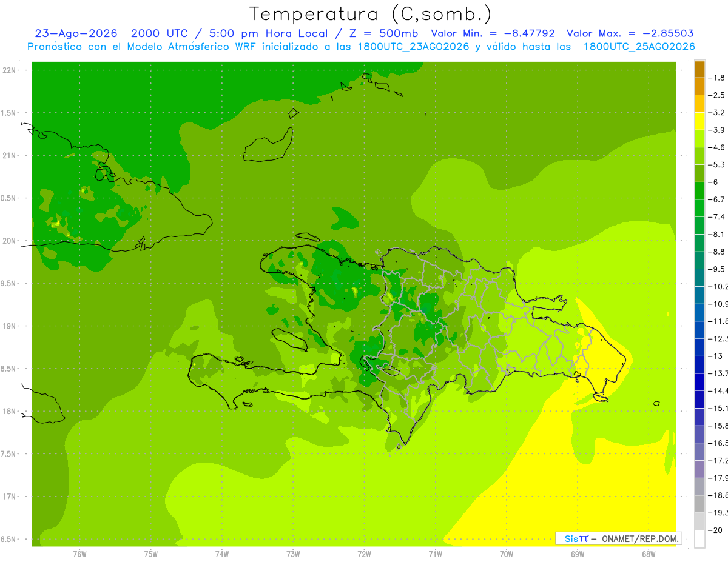Click the '-2.5' colorbar label

(x=717, y=95)
